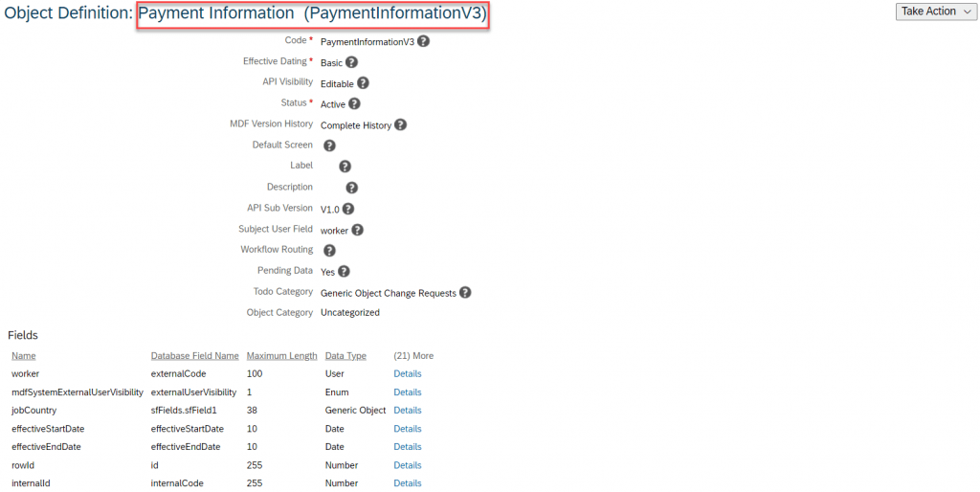Open Details link for effectiveStartDate field

click(x=408, y=429)
